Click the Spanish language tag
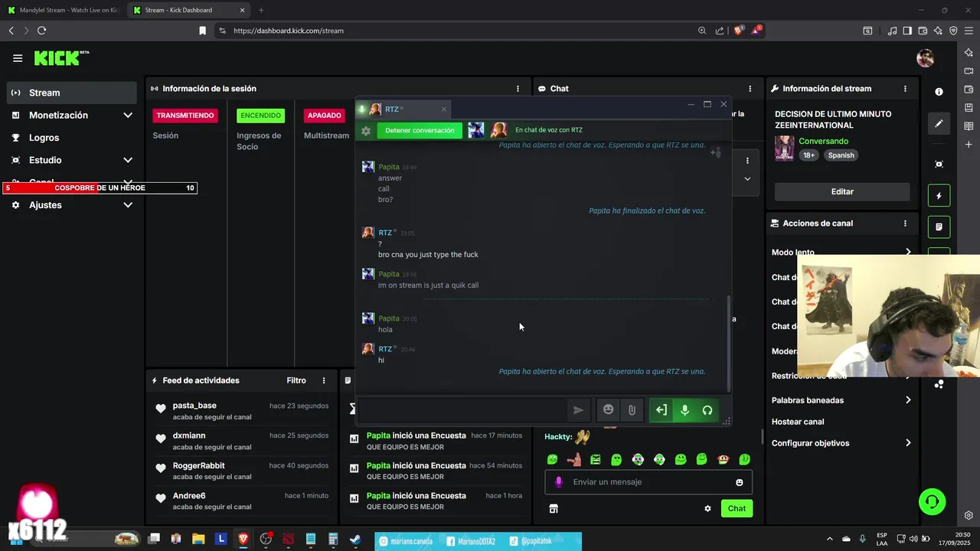The height and width of the screenshot is (551, 980). coord(841,155)
